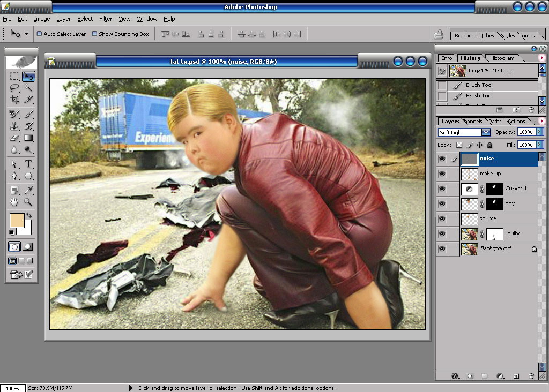The image size is (549, 392).
Task: Hide the Background layer visibility
Action: [442, 248]
